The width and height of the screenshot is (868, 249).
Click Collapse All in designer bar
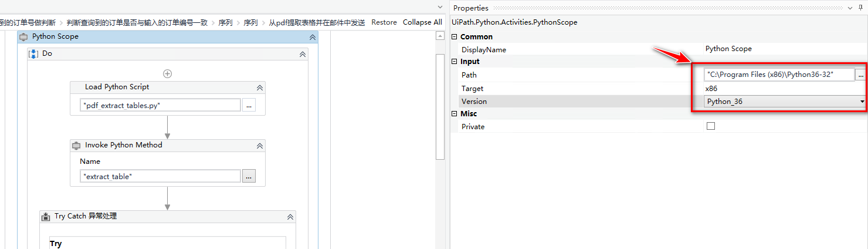coord(422,22)
